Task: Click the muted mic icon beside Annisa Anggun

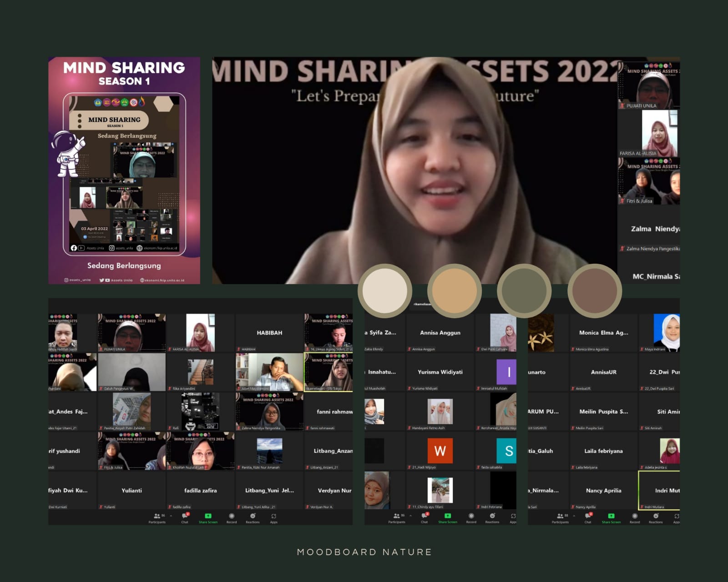Action: pos(409,349)
